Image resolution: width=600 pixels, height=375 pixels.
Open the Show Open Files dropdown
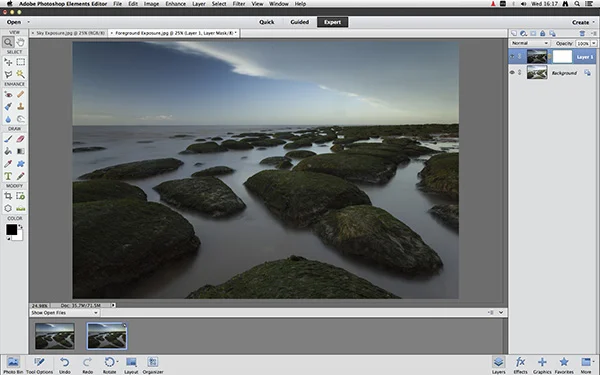pyautogui.click(x=64, y=313)
